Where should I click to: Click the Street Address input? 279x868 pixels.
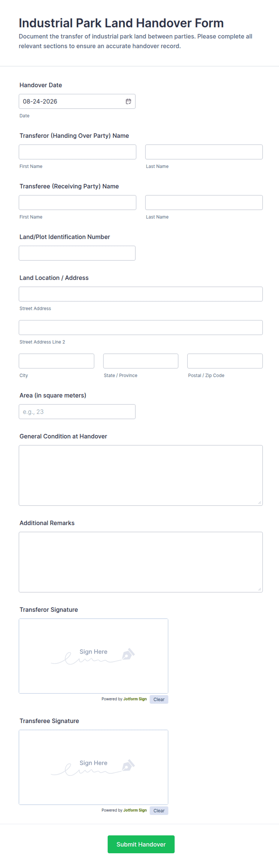click(140, 294)
